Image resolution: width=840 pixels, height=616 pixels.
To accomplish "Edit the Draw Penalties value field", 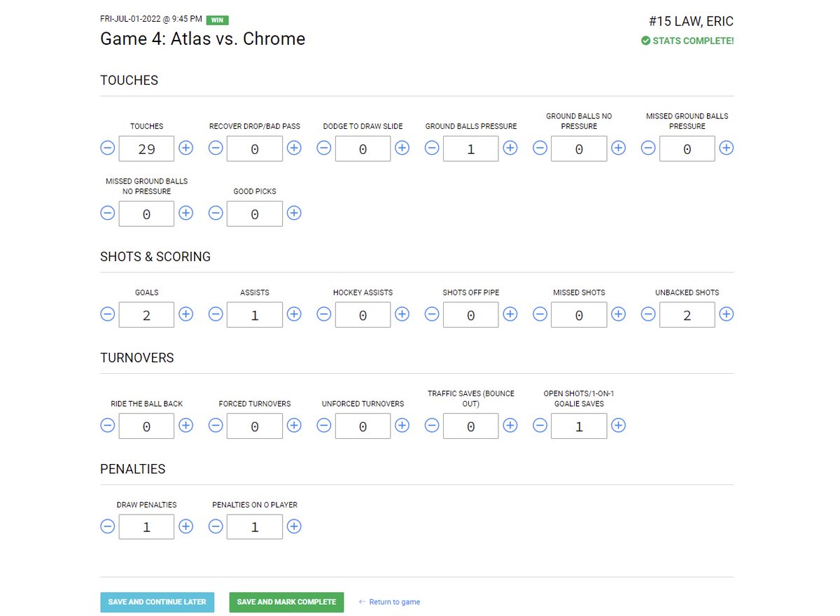I will tap(146, 526).
